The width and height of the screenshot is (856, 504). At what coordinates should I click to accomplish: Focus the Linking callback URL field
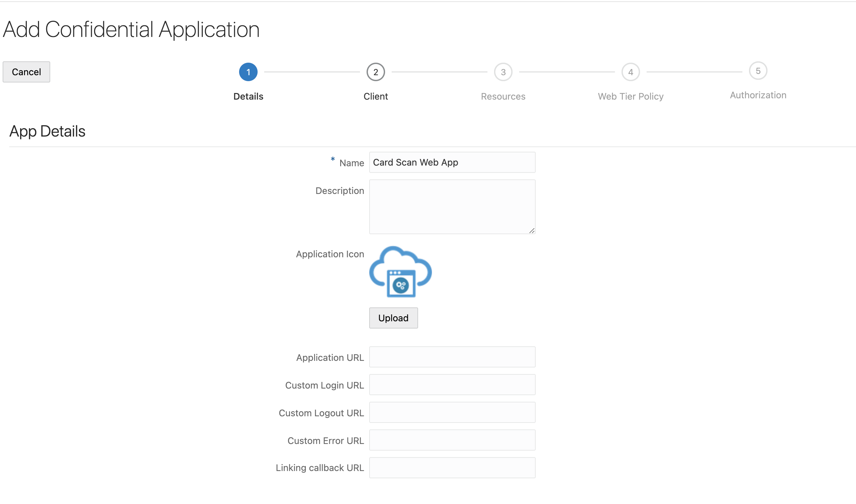click(452, 468)
